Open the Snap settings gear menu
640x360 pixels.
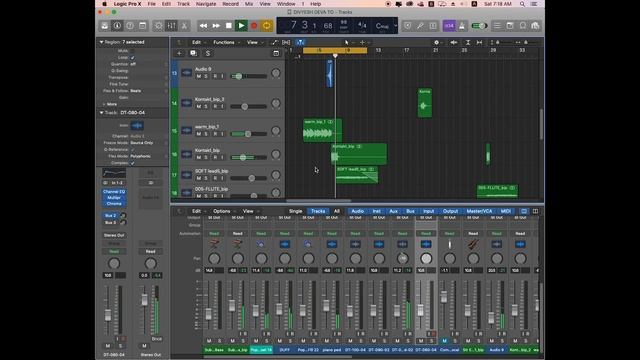point(437,42)
